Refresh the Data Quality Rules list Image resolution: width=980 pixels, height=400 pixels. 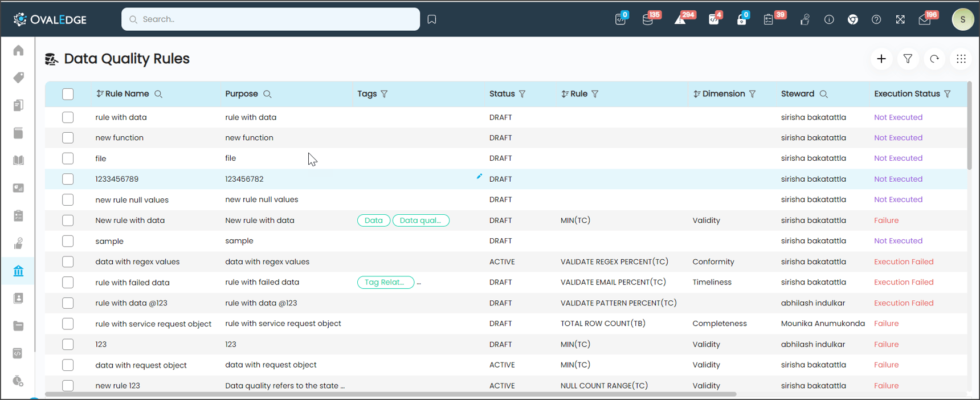pos(934,59)
